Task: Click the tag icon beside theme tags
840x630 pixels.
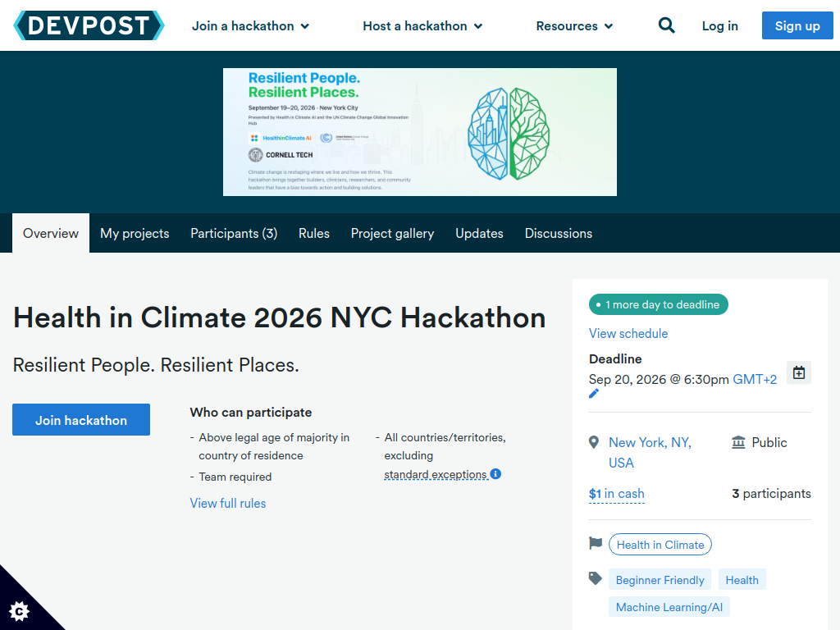Action: (596, 578)
